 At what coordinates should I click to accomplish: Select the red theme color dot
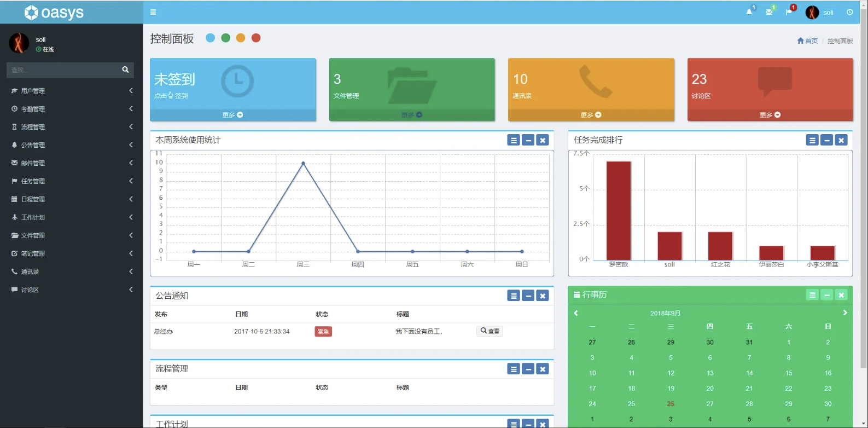point(256,38)
